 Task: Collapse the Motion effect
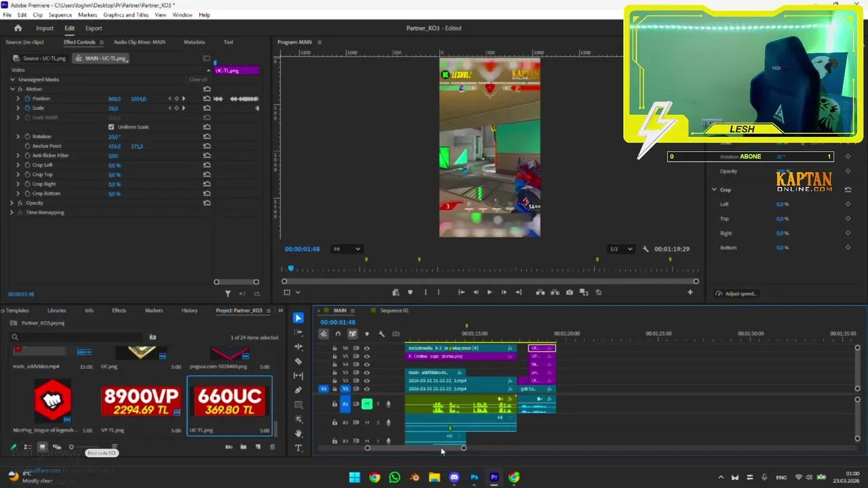tap(12, 89)
